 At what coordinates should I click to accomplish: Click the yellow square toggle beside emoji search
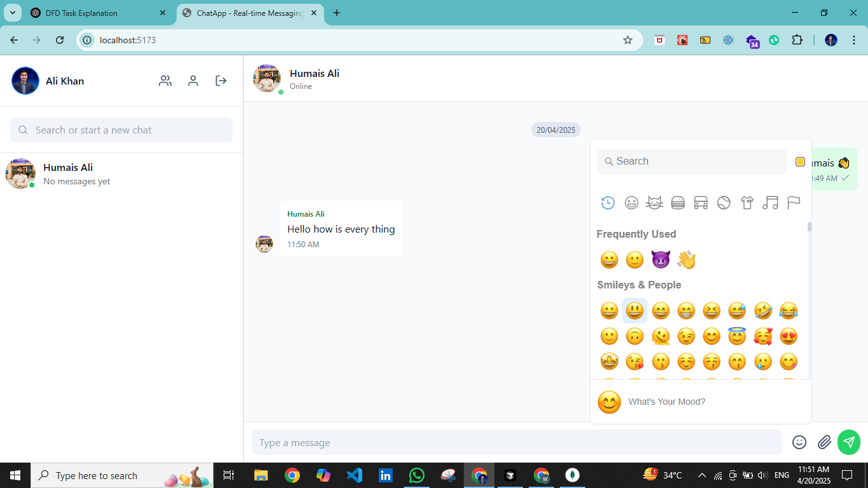(800, 161)
